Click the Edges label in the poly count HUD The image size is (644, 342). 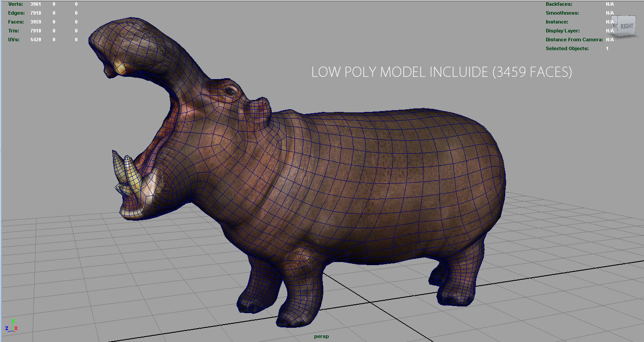tap(16, 13)
